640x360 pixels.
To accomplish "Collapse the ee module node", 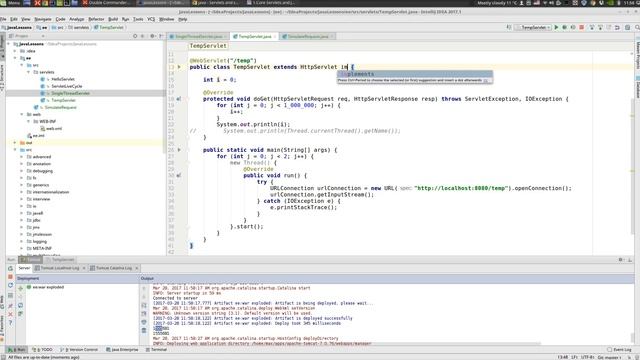I will pyautogui.click(x=16, y=58).
